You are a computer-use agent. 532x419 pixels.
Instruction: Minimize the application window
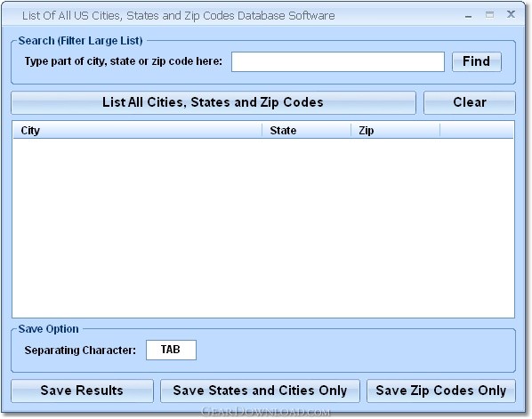click(x=469, y=15)
